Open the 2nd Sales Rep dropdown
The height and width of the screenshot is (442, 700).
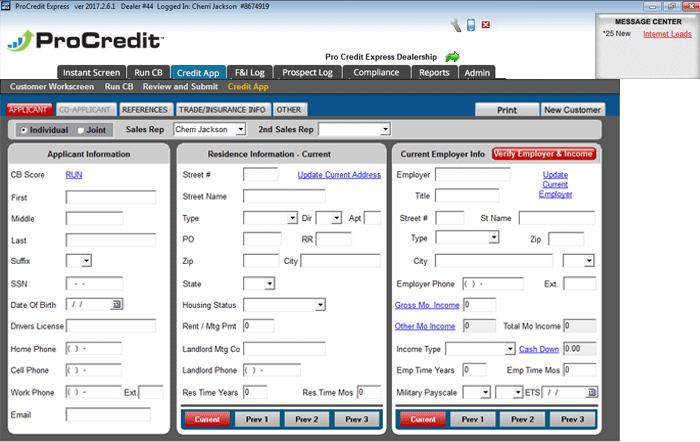pos(385,129)
